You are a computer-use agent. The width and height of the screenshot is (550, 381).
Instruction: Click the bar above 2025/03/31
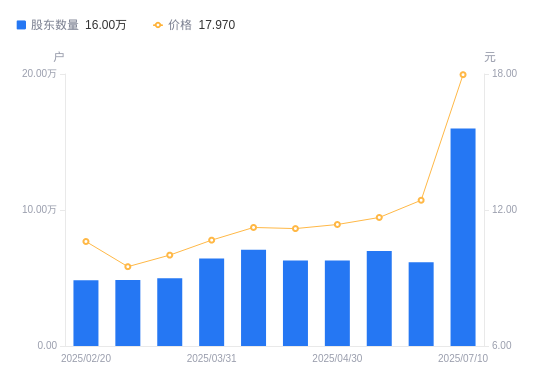pos(212,302)
